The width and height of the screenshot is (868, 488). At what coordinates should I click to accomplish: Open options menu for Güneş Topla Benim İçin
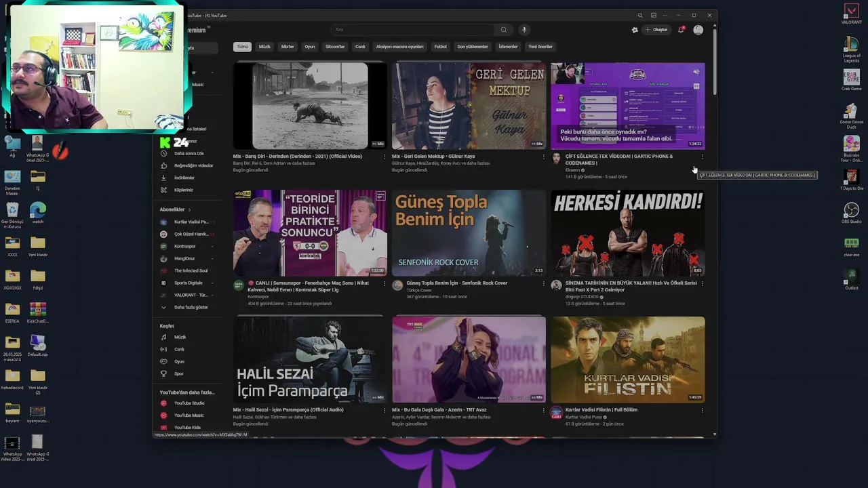pyautogui.click(x=543, y=283)
